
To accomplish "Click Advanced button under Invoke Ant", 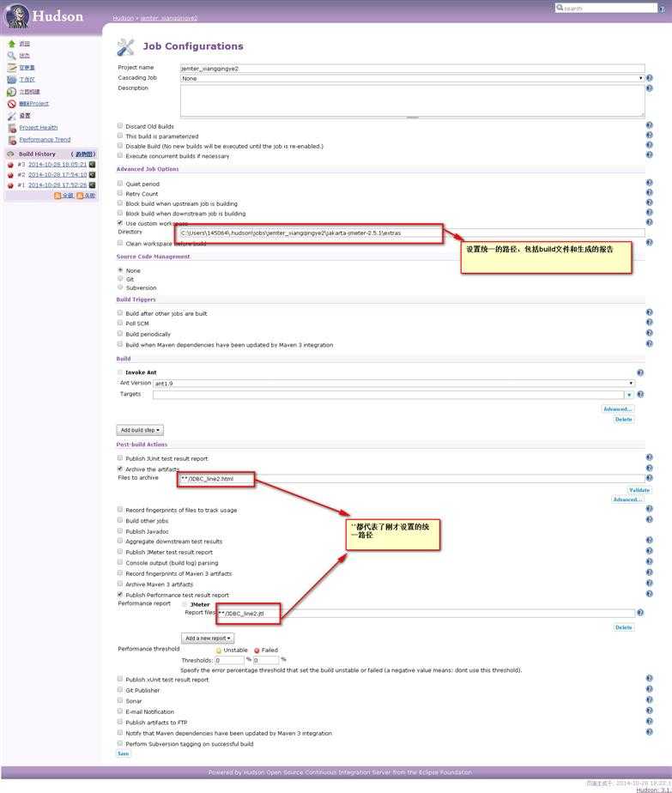I will click(x=618, y=409).
